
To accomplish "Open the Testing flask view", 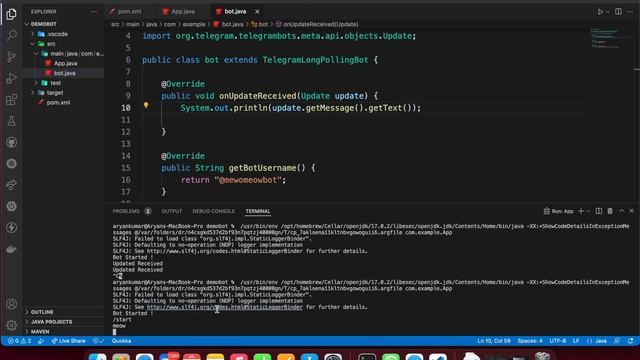I will click(x=11, y=121).
